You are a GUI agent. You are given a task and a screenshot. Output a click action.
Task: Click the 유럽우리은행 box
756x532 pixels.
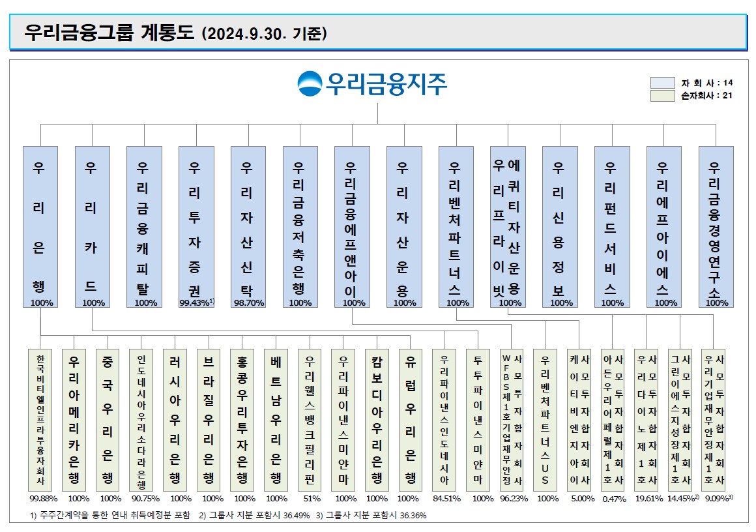click(x=411, y=420)
